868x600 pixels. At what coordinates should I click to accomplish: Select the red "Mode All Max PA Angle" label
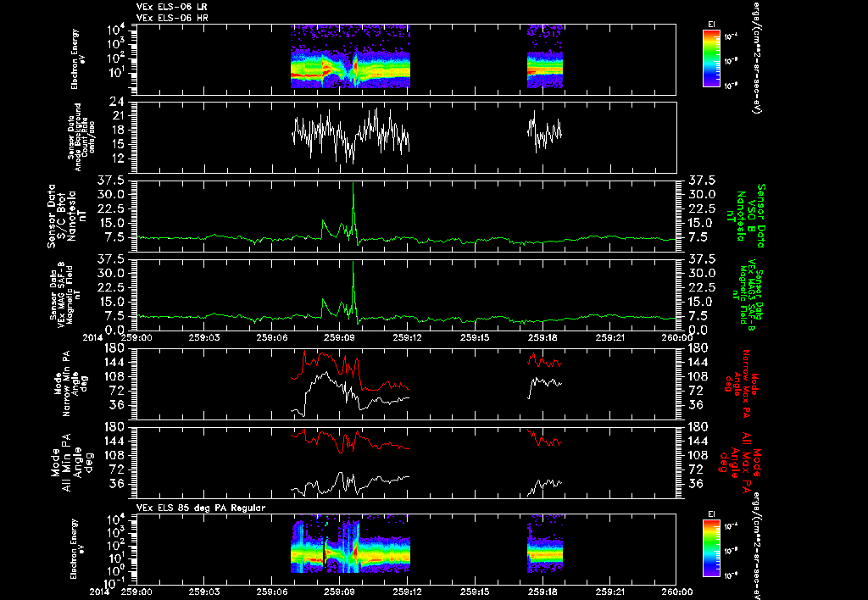[741, 462]
